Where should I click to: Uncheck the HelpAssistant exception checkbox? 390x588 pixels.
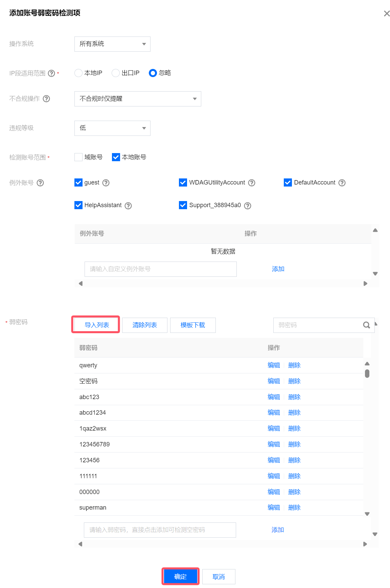78,205
